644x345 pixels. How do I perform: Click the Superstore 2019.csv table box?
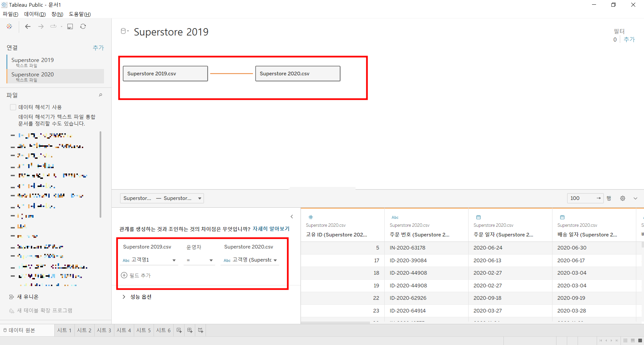pos(165,74)
